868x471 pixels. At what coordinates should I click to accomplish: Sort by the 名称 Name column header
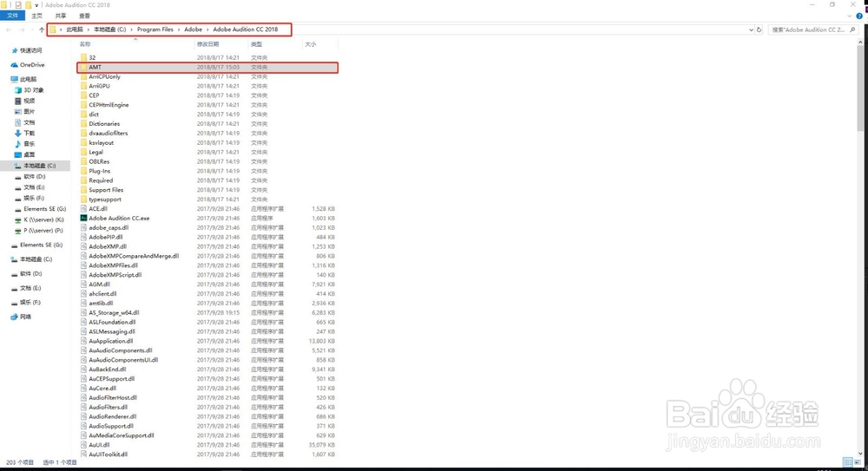click(85, 44)
